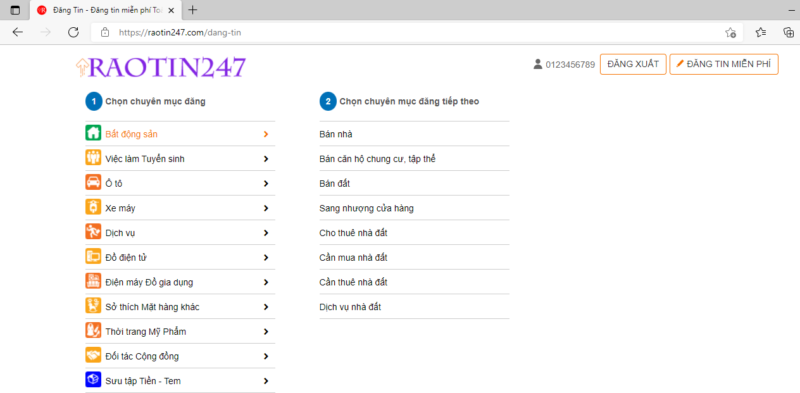Expand the Bất động sản orange chevron

[266, 134]
